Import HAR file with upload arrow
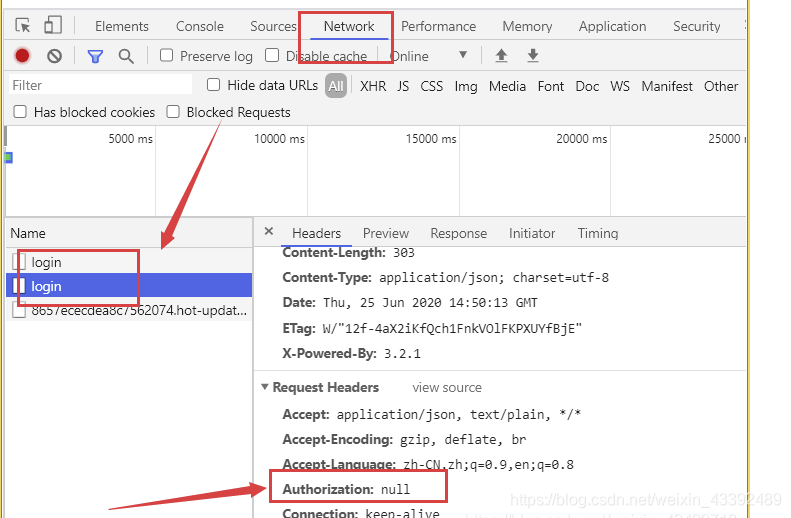The width and height of the screenshot is (791, 518). point(501,55)
